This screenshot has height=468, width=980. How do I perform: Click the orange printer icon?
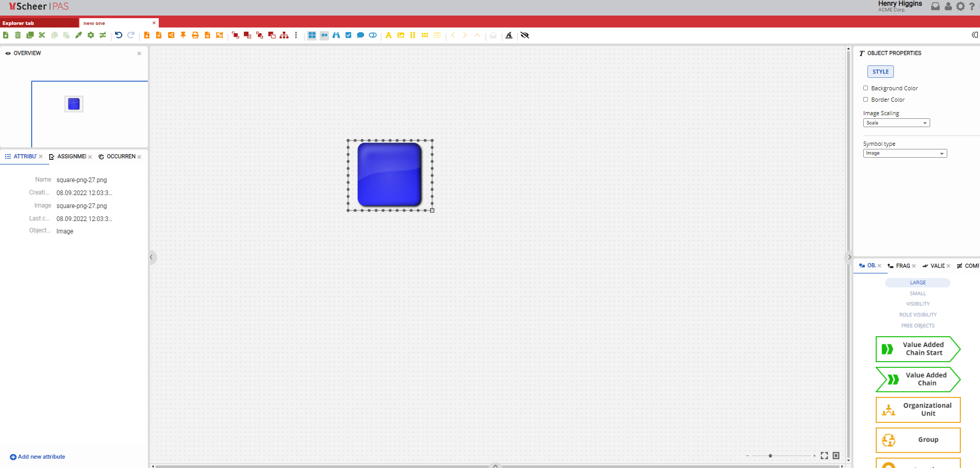(196, 35)
